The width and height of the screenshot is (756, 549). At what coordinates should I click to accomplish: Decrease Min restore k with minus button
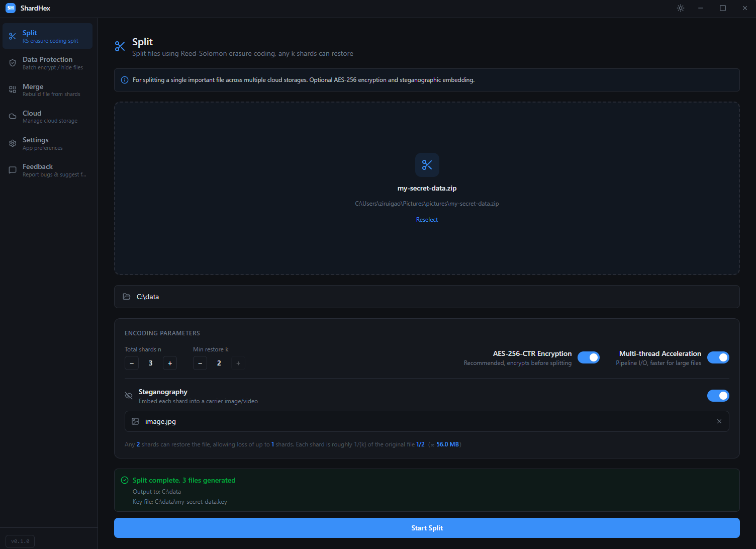(x=200, y=362)
